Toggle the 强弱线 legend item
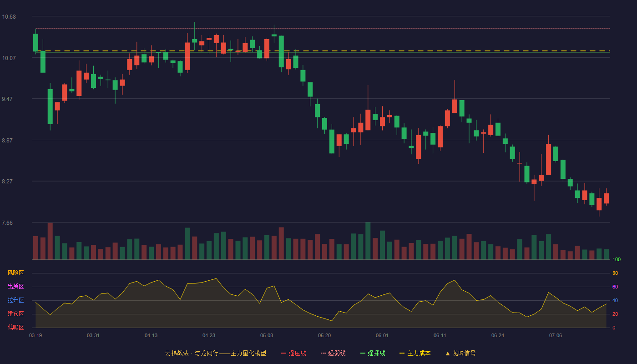 [x=333, y=353]
